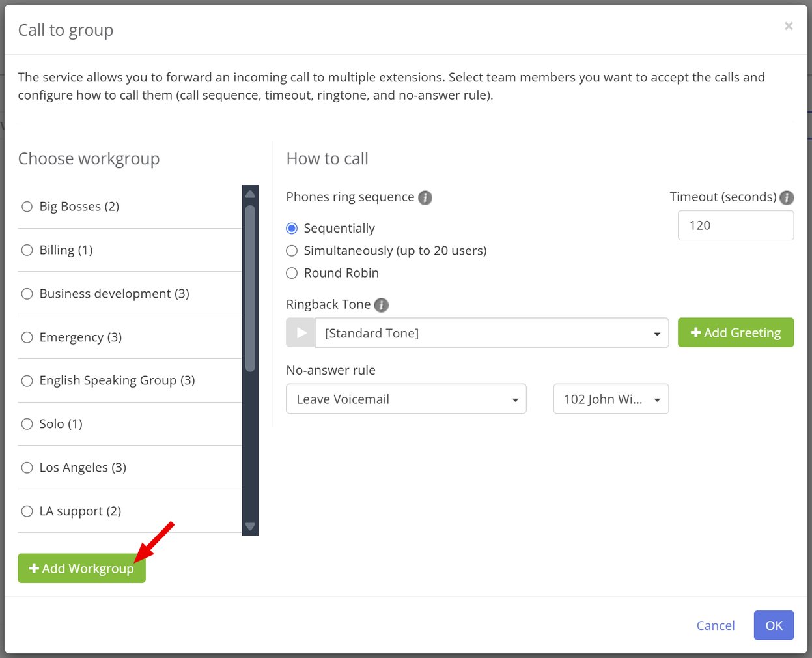Viewport: 812px width, 658px height.
Task: Click the Ringback Tone info icon
Action: pyautogui.click(x=382, y=305)
